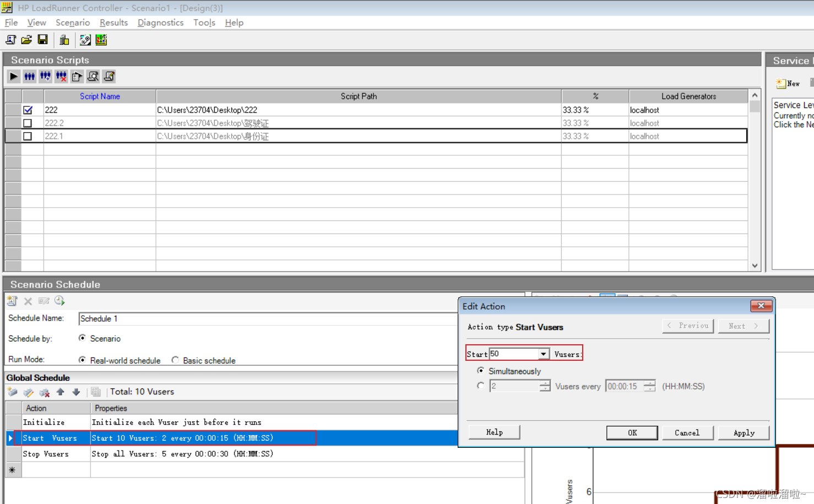
Task: Click the Move Action Down arrow
Action: click(x=76, y=392)
